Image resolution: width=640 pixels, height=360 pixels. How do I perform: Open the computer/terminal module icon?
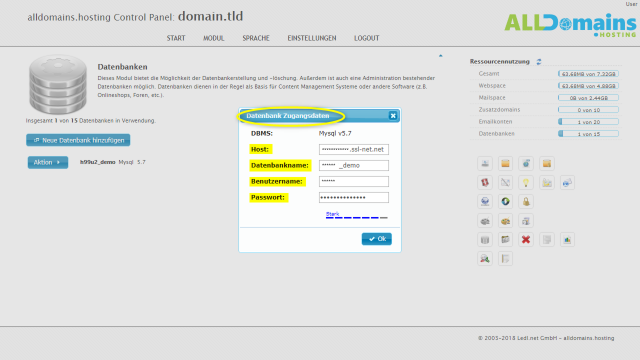485,163
